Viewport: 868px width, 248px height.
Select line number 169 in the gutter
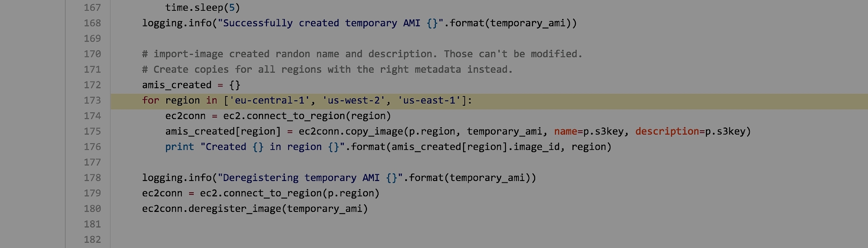92,38
